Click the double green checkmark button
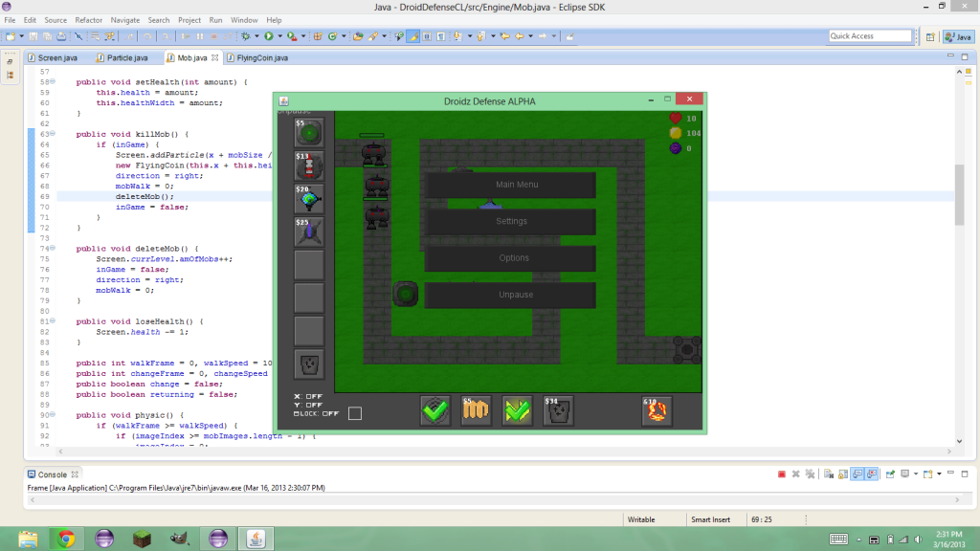Screen dimensions: 980x551 click(517, 410)
